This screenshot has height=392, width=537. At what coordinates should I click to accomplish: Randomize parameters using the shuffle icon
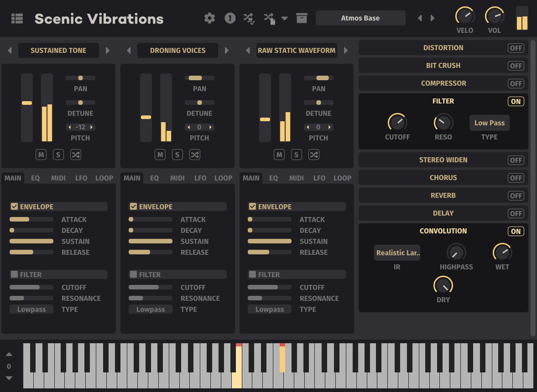[x=249, y=18]
